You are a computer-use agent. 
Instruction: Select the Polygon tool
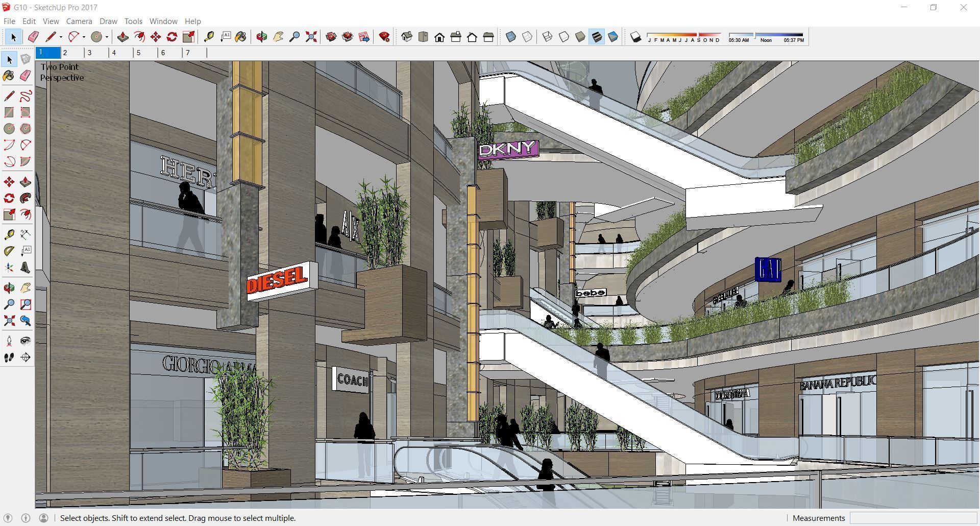(26, 129)
